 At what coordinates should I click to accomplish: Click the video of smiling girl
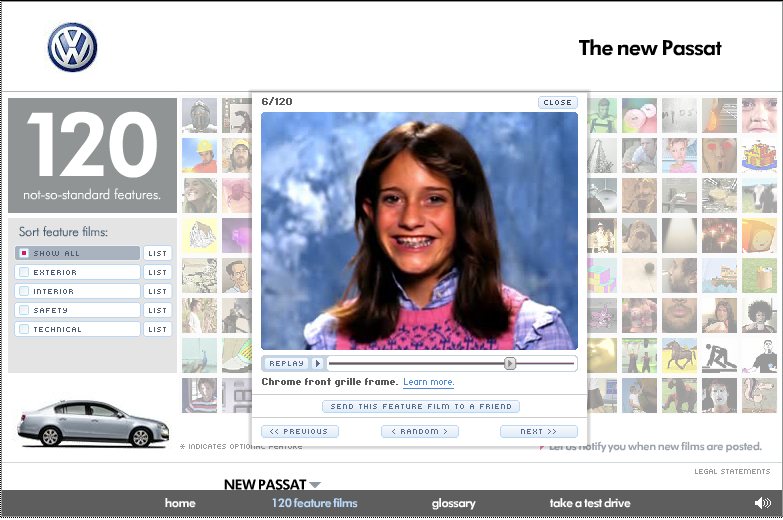419,231
